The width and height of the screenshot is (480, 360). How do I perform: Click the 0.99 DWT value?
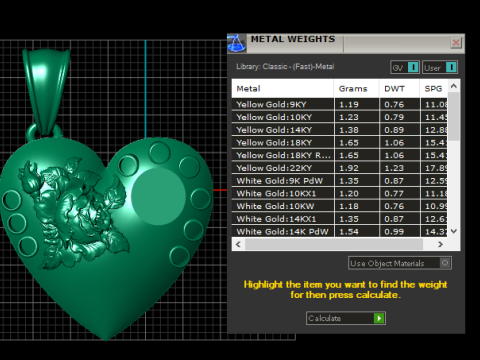click(394, 232)
